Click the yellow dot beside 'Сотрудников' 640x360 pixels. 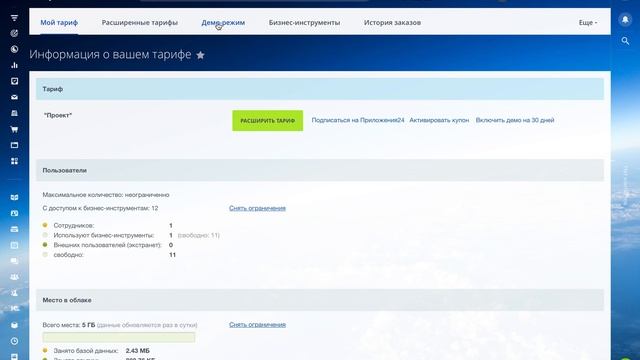(45, 225)
